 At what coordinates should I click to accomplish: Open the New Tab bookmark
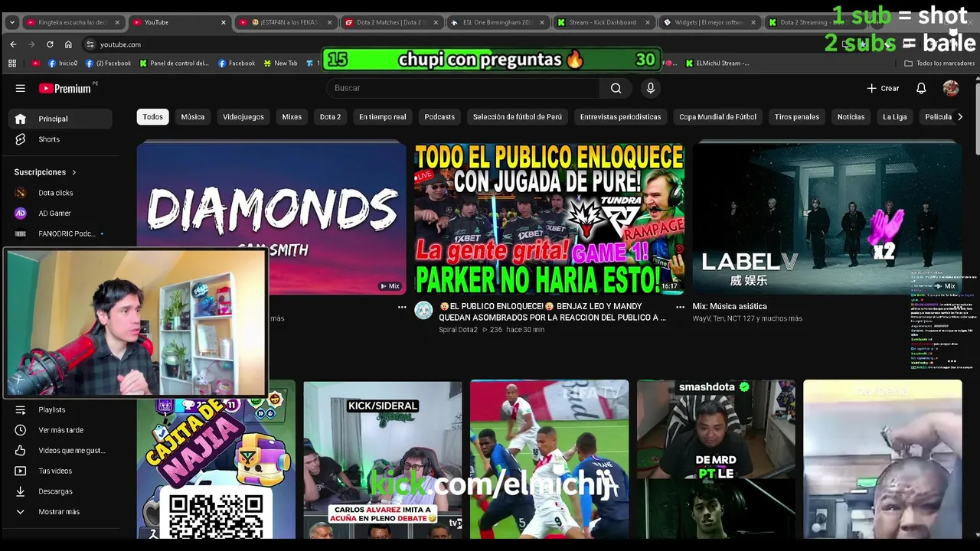(281, 64)
